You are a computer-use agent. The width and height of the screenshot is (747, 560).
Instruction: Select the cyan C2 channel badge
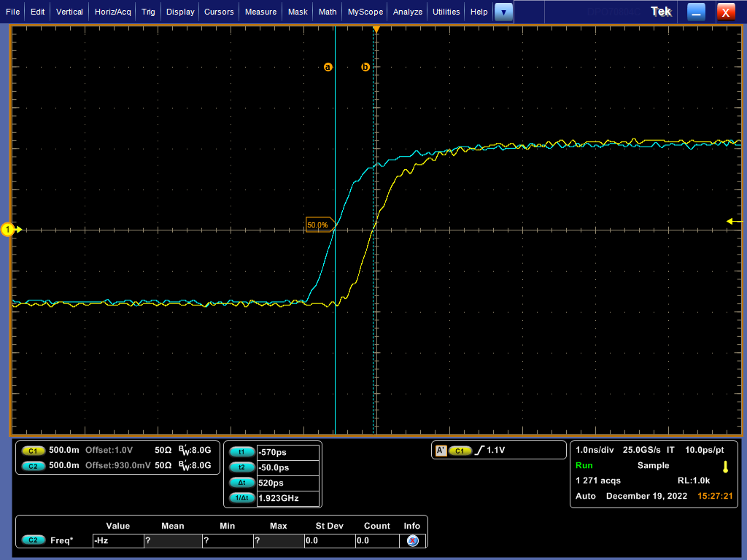(33, 466)
